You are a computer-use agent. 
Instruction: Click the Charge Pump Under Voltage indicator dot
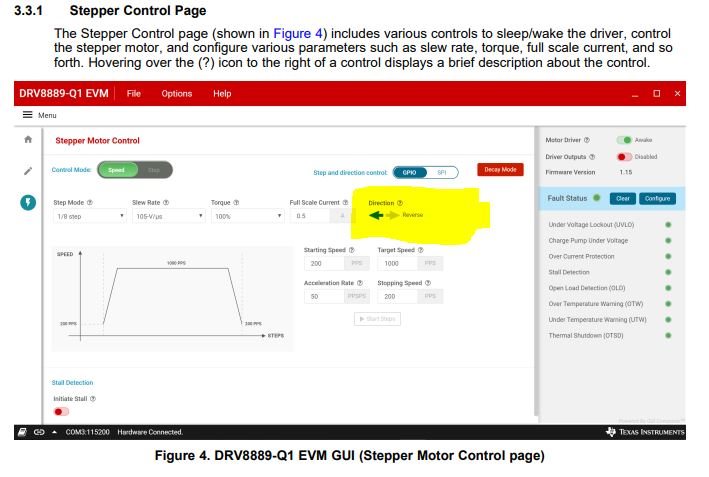[x=668, y=241]
